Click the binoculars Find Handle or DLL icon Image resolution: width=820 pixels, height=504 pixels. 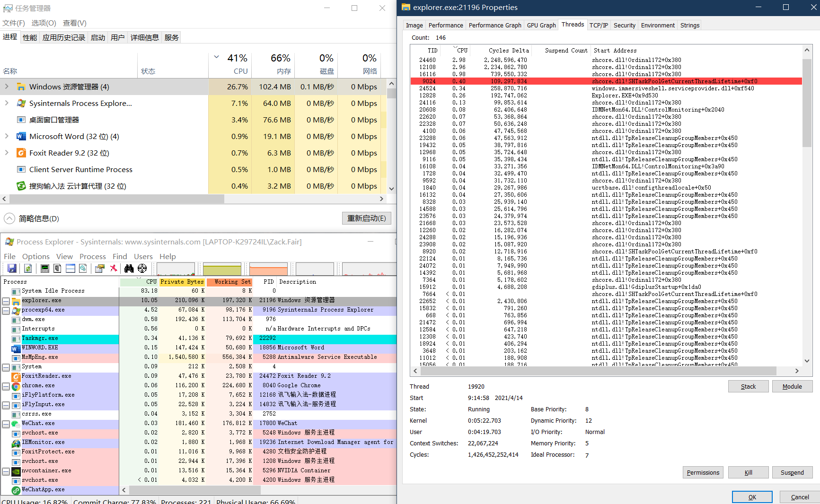[129, 269]
